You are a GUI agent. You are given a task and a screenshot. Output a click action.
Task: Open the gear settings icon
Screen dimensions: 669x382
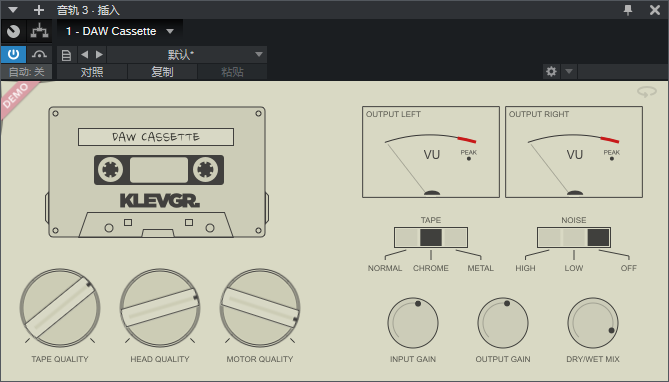(x=551, y=71)
